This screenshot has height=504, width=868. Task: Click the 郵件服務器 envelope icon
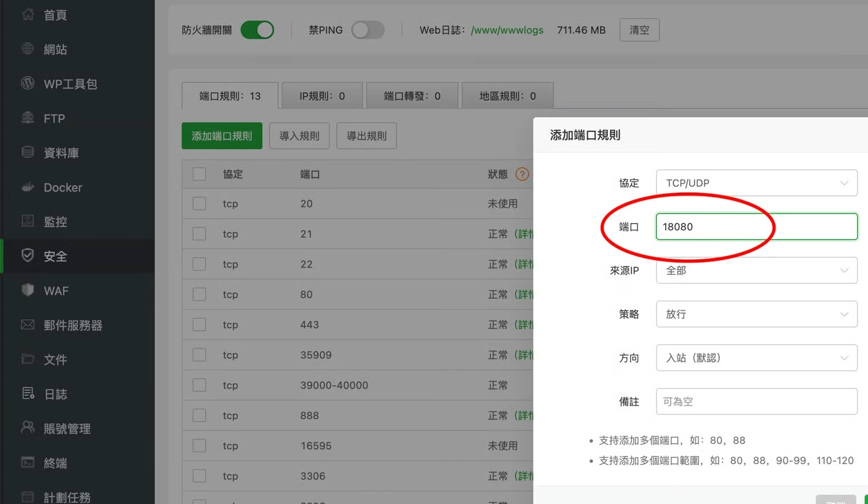(27, 325)
